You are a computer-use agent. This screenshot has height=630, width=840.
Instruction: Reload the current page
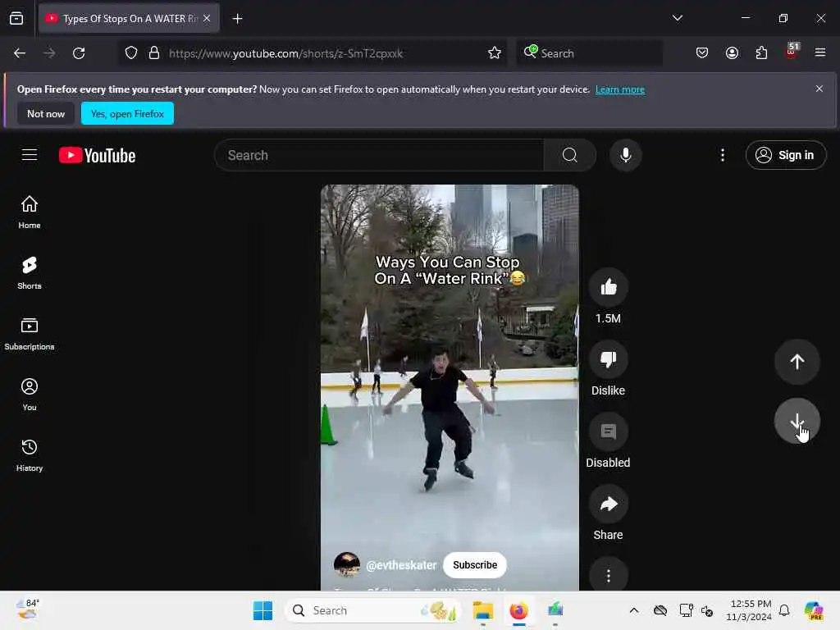pos(79,53)
